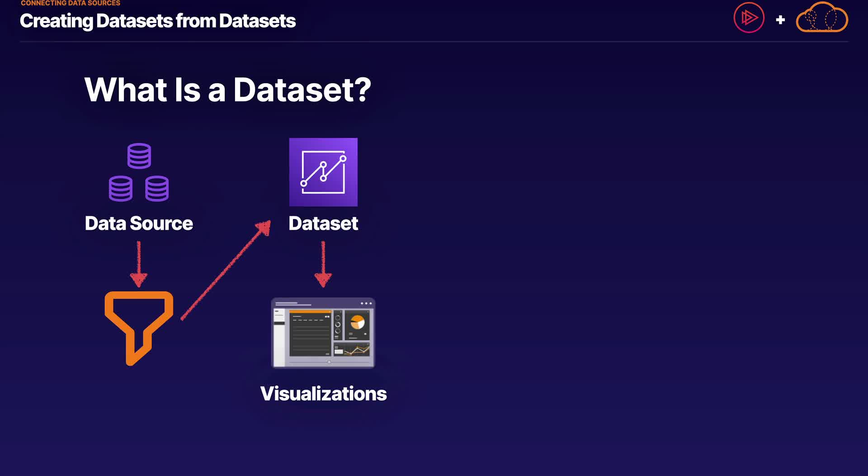The image size is (868, 476).
Task: Click the "What Is a Dataset?" heading
Action: click(x=227, y=90)
